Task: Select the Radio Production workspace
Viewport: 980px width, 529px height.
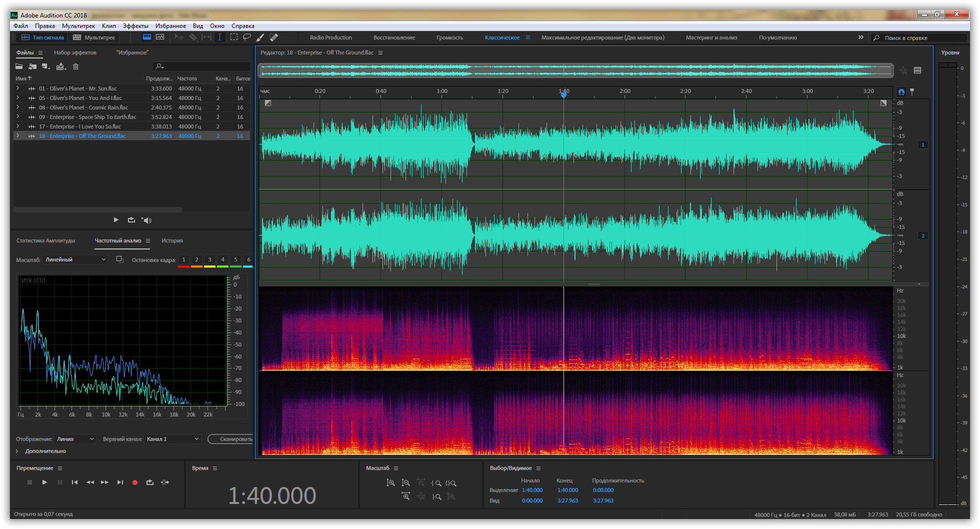Action: pyautogui.click(x=331, y=37)
